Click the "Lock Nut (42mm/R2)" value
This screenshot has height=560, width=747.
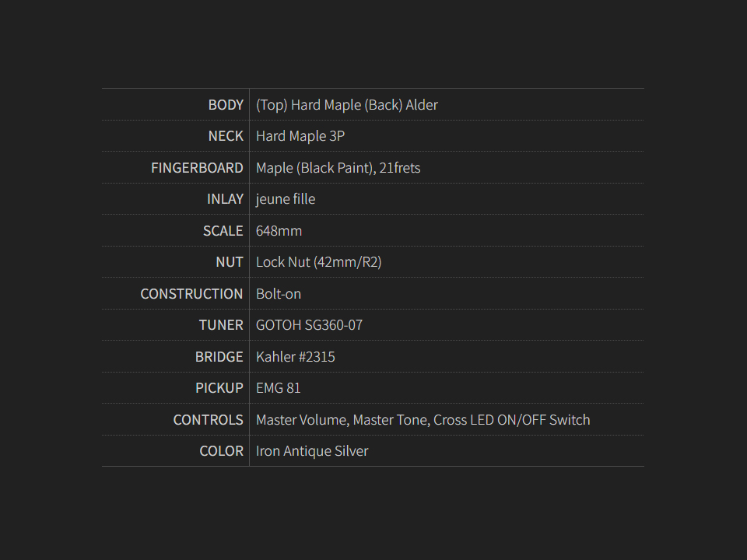pos(318,262)
